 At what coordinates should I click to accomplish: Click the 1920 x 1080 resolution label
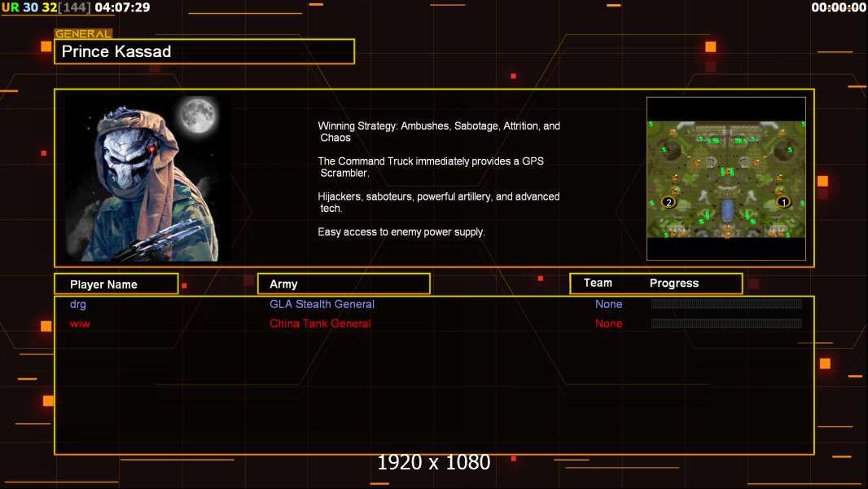coord(433,462)
